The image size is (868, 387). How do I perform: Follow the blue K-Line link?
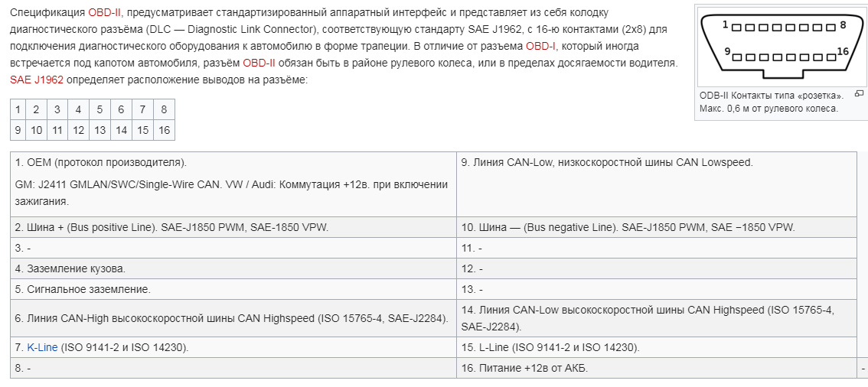pos(42,347)
